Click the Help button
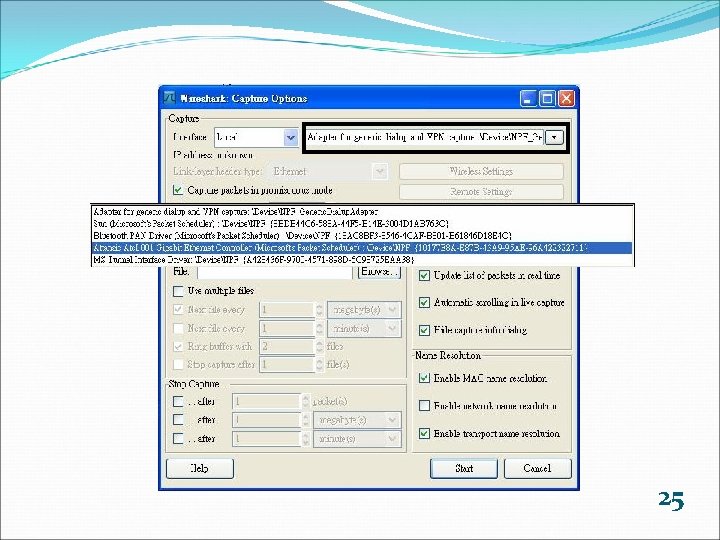 click(200, 468)
